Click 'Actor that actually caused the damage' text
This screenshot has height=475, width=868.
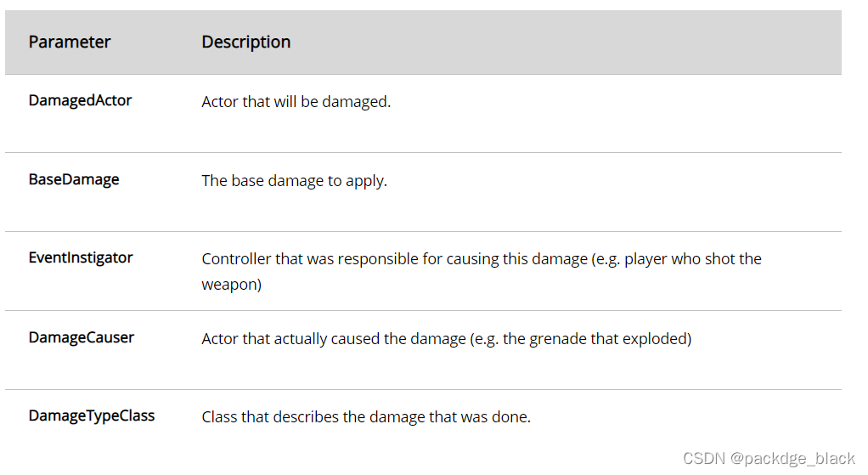(334, 339)
